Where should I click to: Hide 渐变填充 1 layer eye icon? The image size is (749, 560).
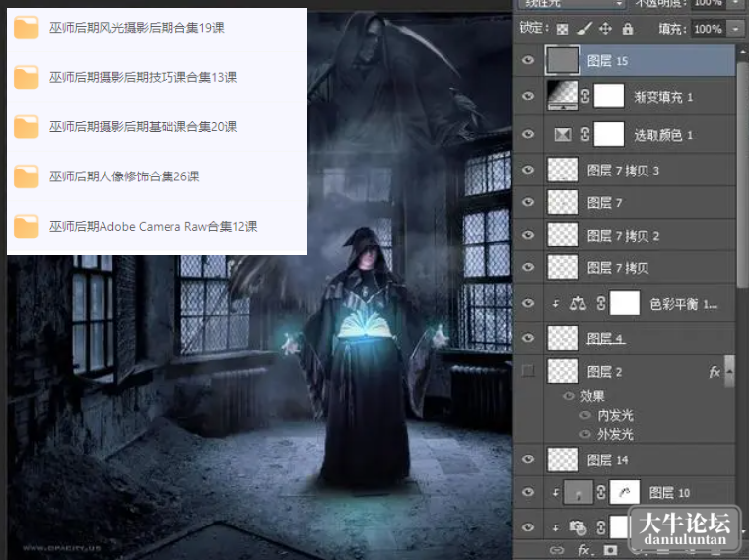pyautogui.click(x=528, y=96)
